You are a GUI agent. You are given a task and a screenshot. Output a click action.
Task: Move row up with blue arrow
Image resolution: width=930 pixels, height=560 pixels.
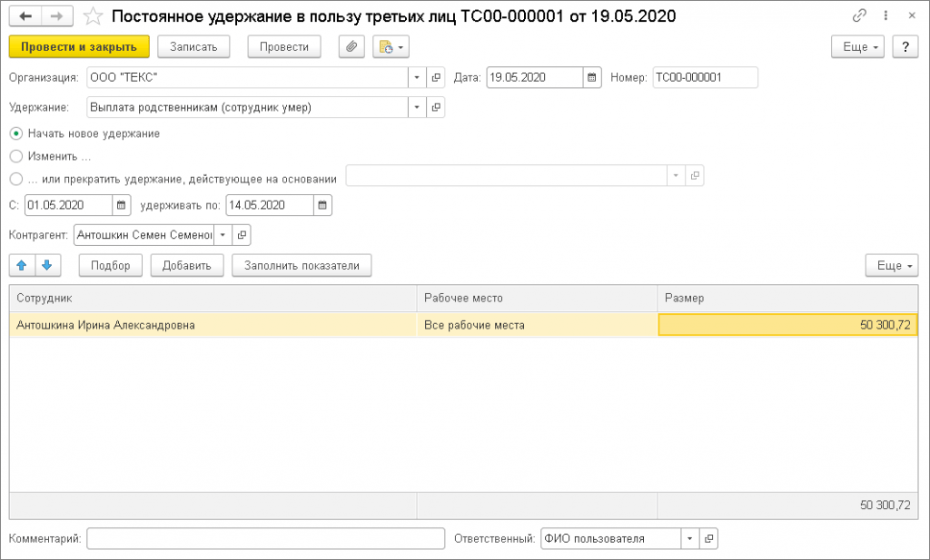pos(23,266)
